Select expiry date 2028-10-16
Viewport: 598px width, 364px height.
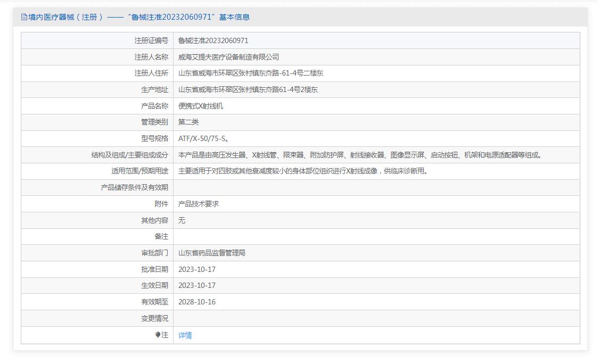click(197, 302)
